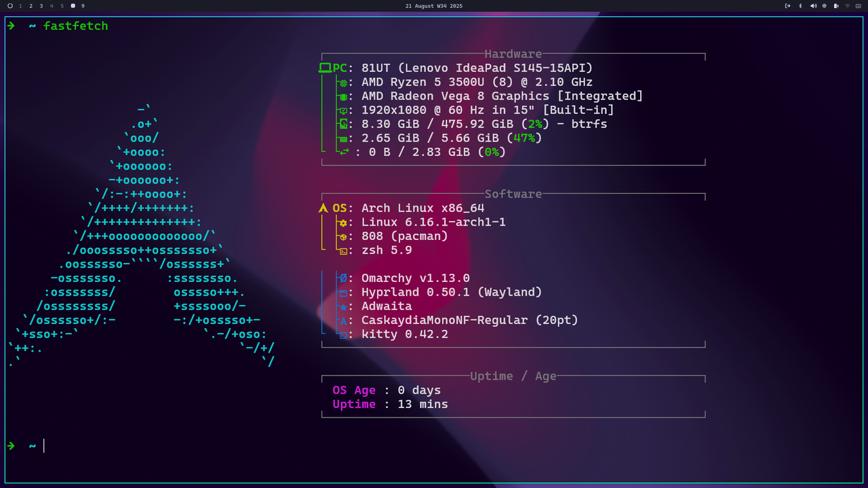868x488 pixels.
Task: Click 'Linux 6.16.1-arch1-1' kernel text
Action: 434,222
